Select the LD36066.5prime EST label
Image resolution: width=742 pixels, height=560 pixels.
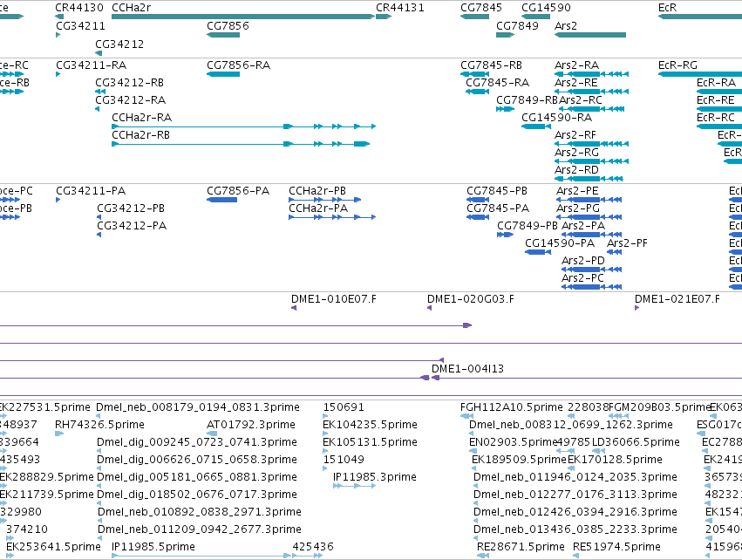coord(636,442)
